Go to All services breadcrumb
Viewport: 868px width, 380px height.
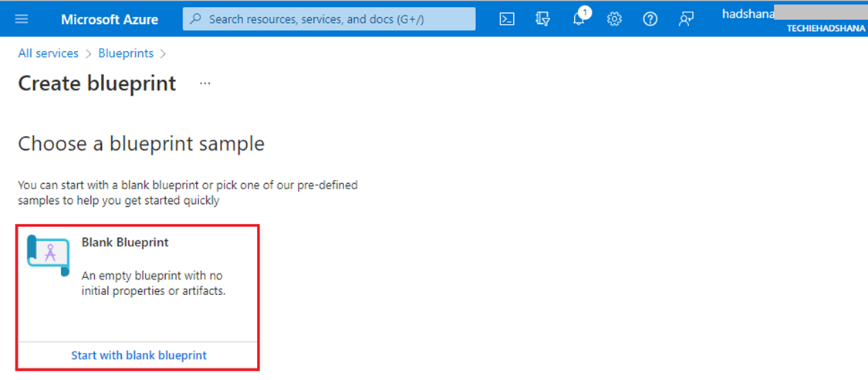(48, 53)
